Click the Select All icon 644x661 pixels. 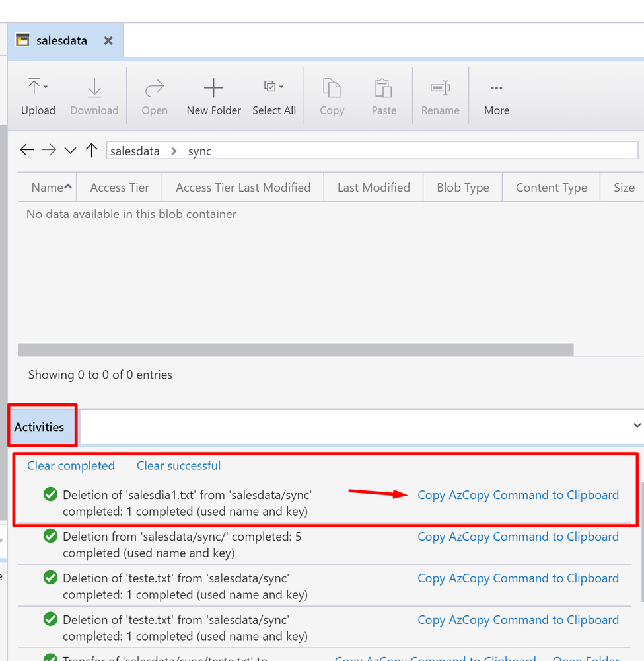pyautogui.click(x=271, y=85)
